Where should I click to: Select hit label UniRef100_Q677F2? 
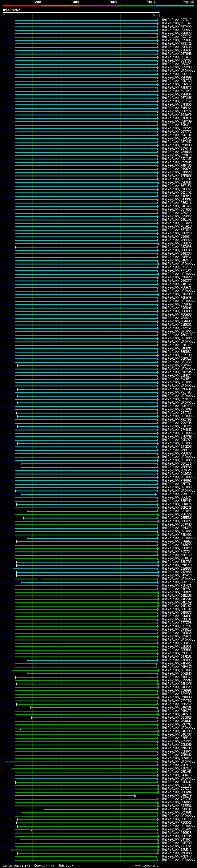pos(176,131)
